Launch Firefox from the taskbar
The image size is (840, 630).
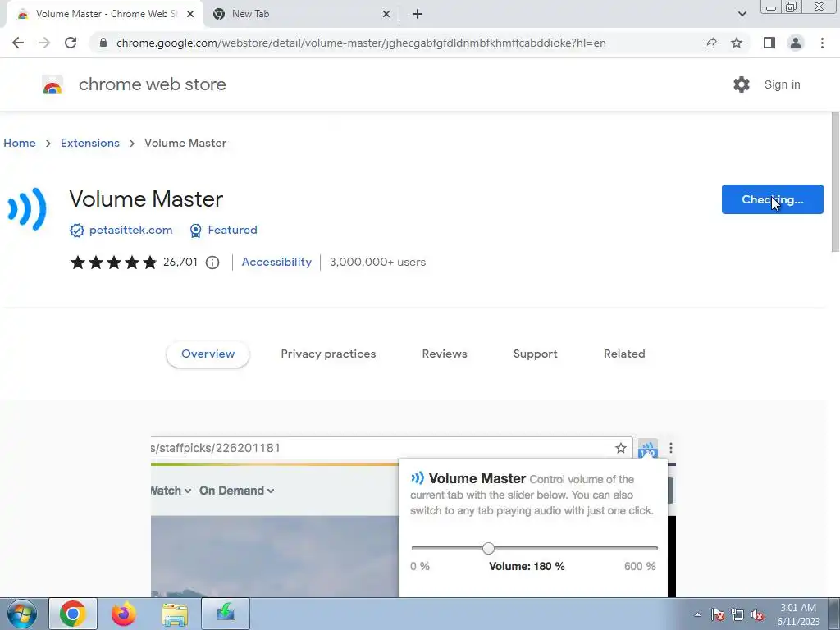pos(123,614)
